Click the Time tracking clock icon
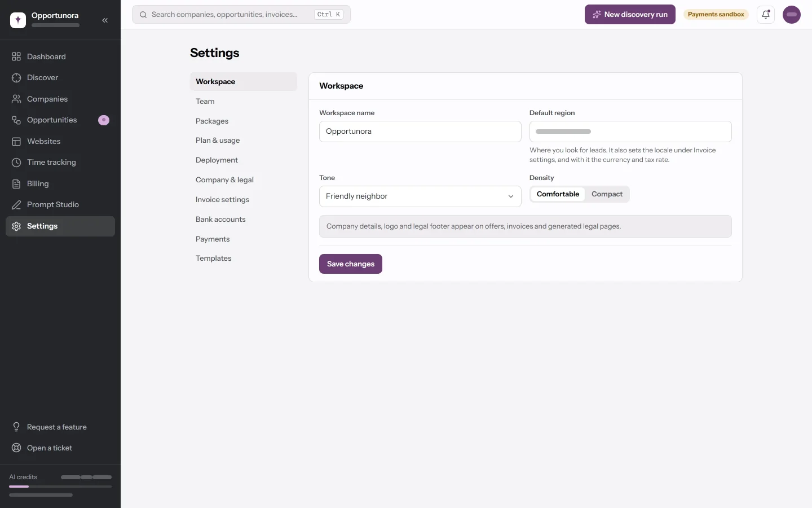The image size is (812, 508). tap(16, 163)
